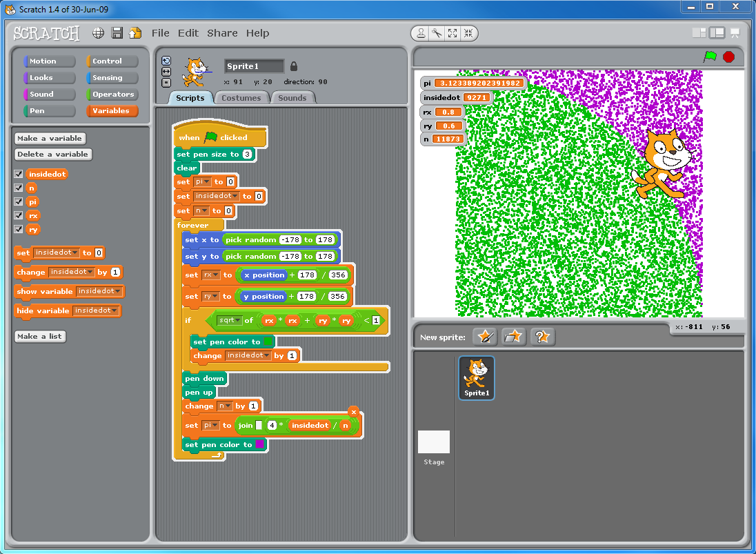Click the green flag to start the script
Screen dimensions: 756x554
(710, 57)
